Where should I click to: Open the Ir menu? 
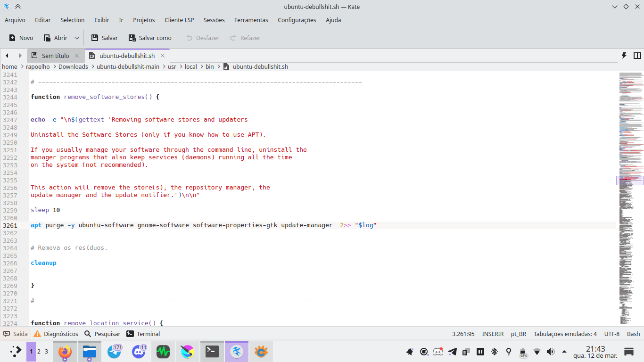tap(121, 20)
